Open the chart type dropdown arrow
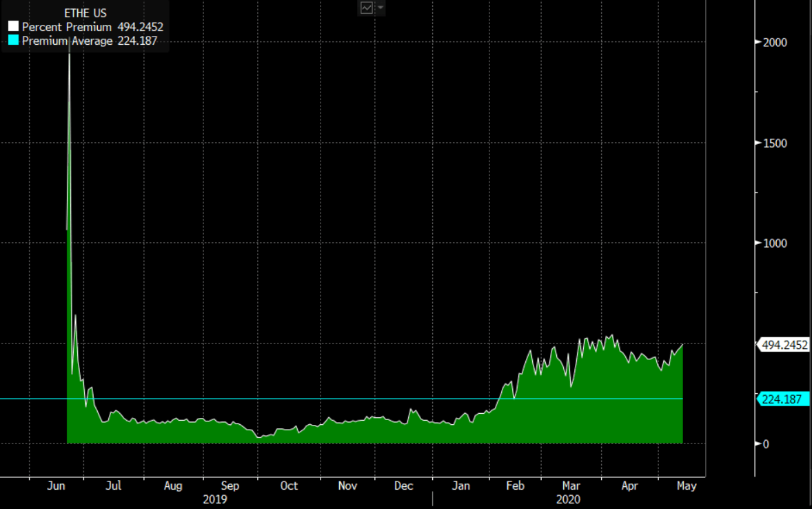812x509 pixels. [x=380, y=8]
